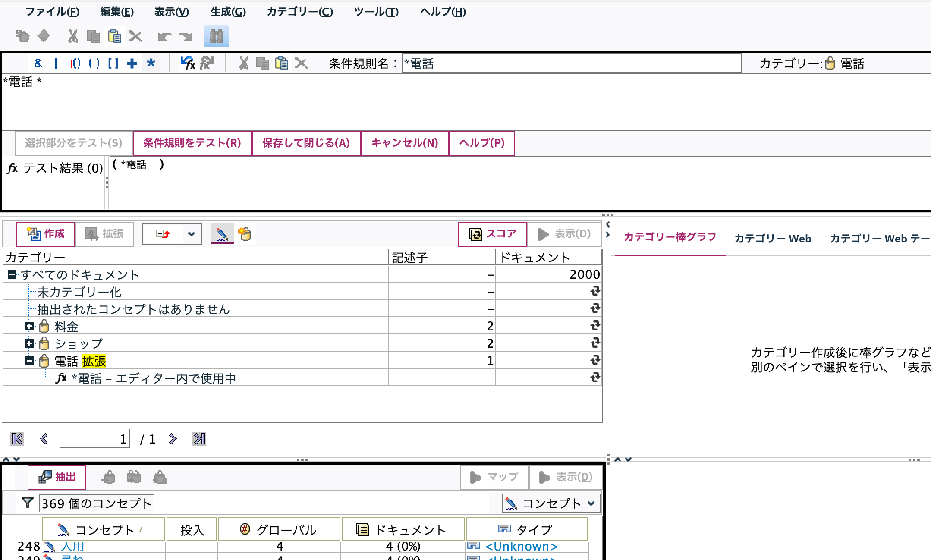This screenshot has height=560, width=931.
Task: Select the Find (binoculars) tool
Action: coord(217,37)
